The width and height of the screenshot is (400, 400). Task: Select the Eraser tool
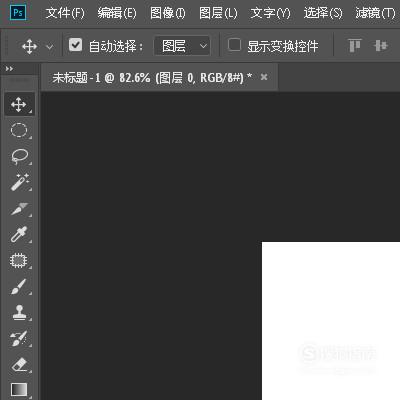tap(19, 364)
